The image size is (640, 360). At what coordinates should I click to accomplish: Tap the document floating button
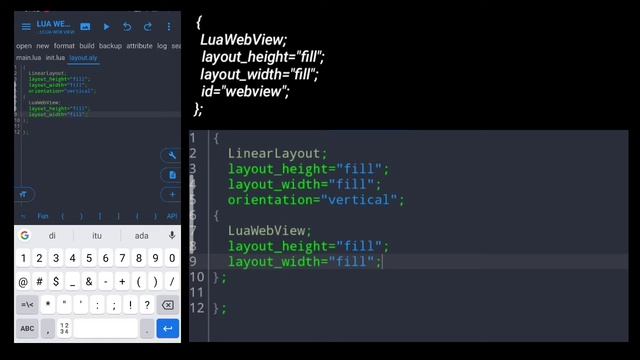click(x=172, y=175)
